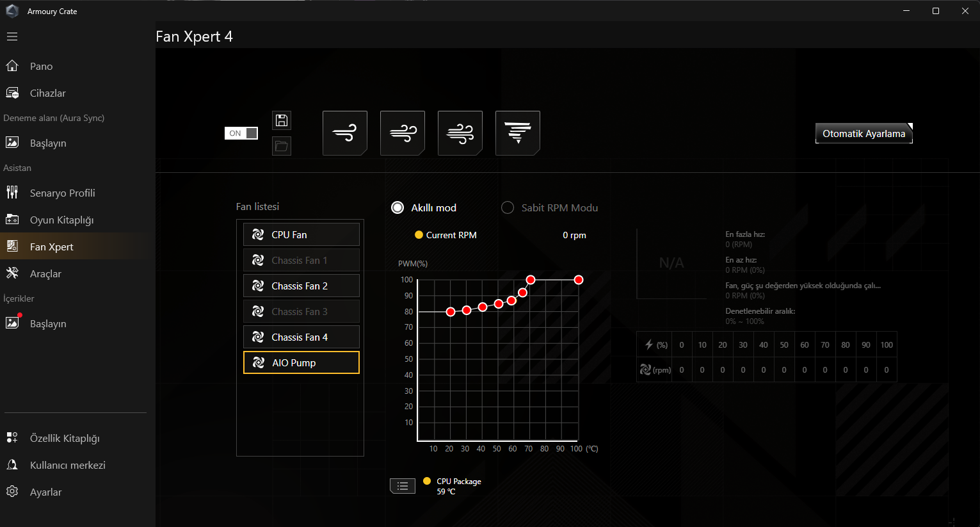Click the CPU Package temperature label

[x=459, y=482]
